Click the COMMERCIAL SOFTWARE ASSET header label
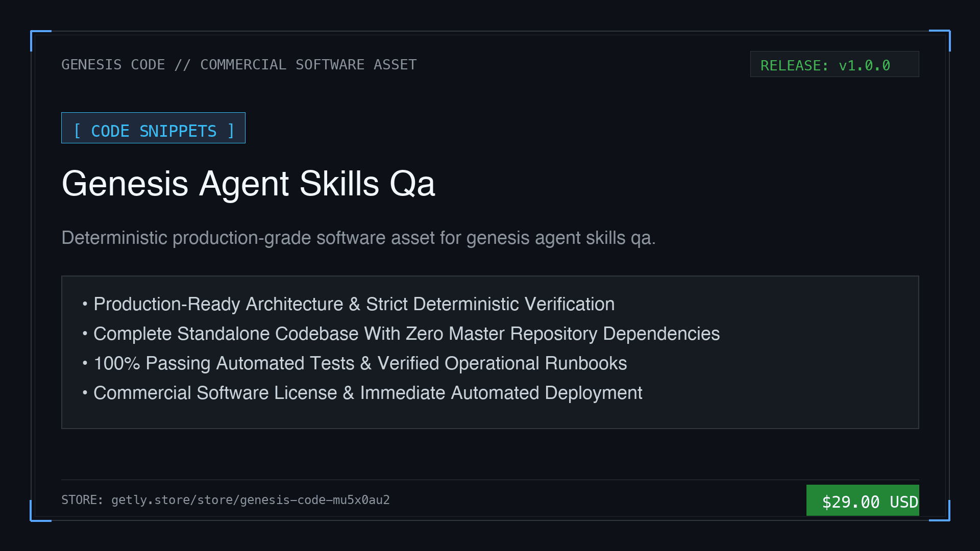 308,65
